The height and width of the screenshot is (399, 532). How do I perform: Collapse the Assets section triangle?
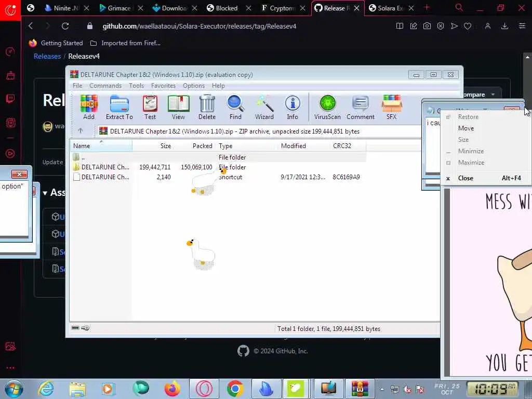[x=45, y=193]
